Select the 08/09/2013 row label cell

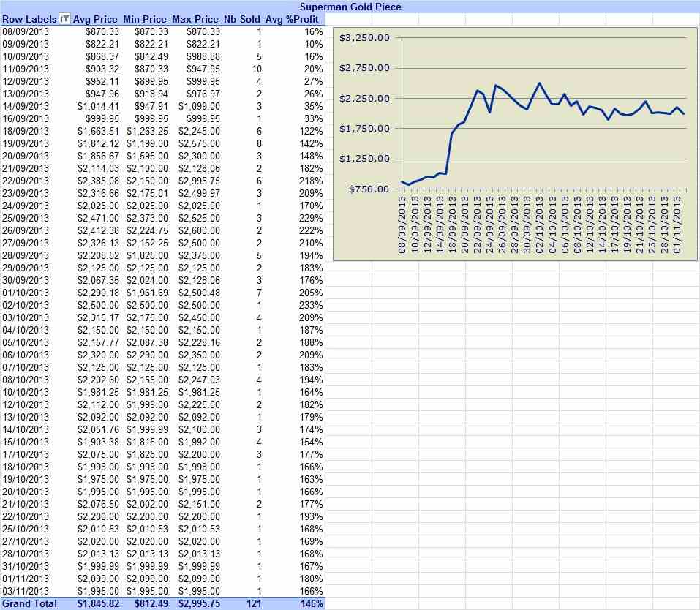26,31
